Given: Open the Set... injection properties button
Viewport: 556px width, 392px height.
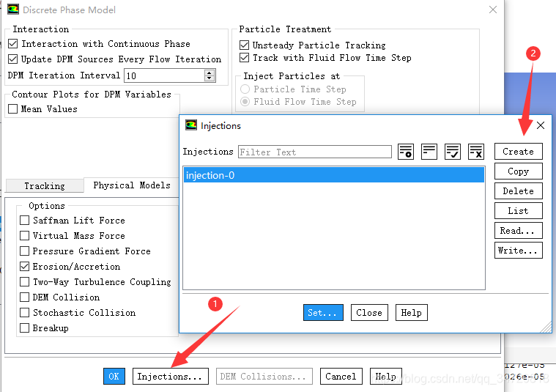Looking at the screenshot, I should click(x=323, y=313).
